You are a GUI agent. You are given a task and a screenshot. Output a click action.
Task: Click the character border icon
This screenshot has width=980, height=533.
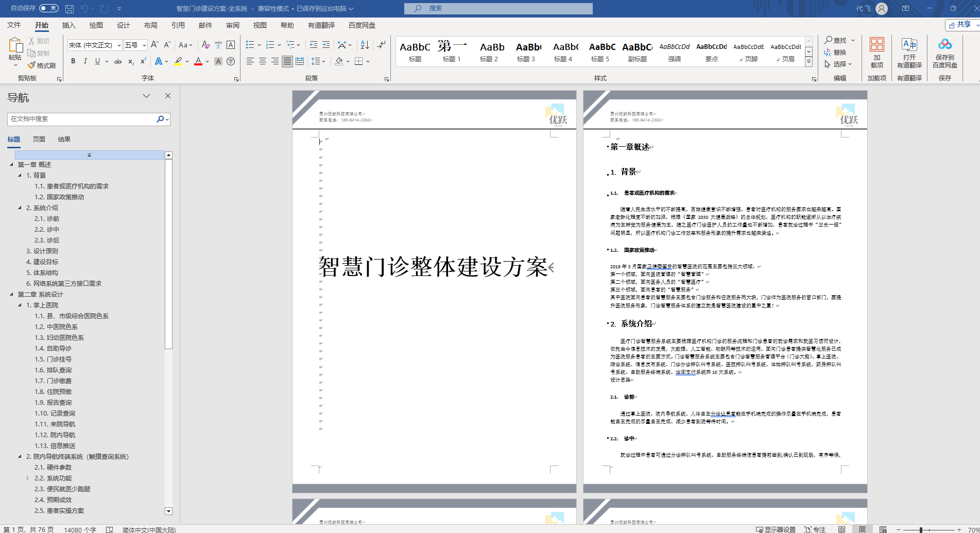(231, 45)
